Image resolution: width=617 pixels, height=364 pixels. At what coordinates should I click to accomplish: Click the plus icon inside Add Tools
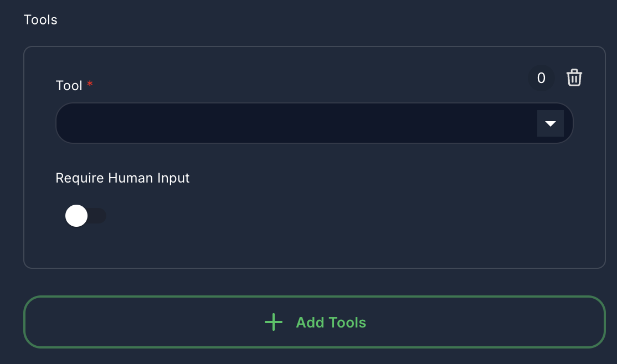click(x=274, y=322)
